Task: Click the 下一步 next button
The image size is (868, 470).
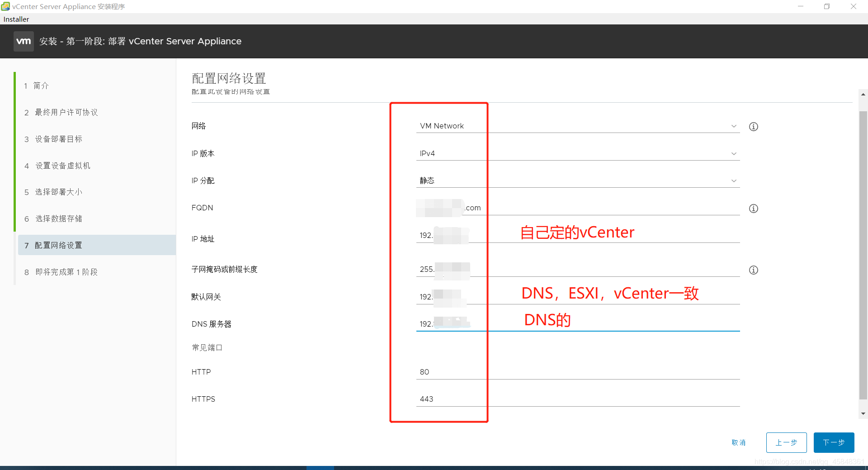Action: point(834,442)
